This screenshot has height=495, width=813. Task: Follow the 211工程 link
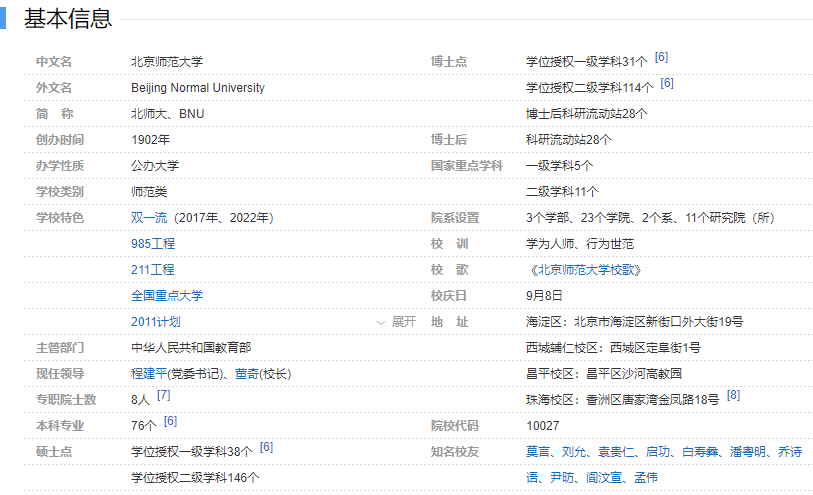pos(153,269)
